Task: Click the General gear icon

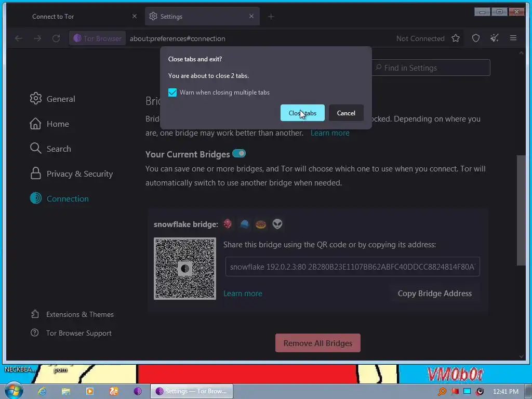Action: pos(36,98)
